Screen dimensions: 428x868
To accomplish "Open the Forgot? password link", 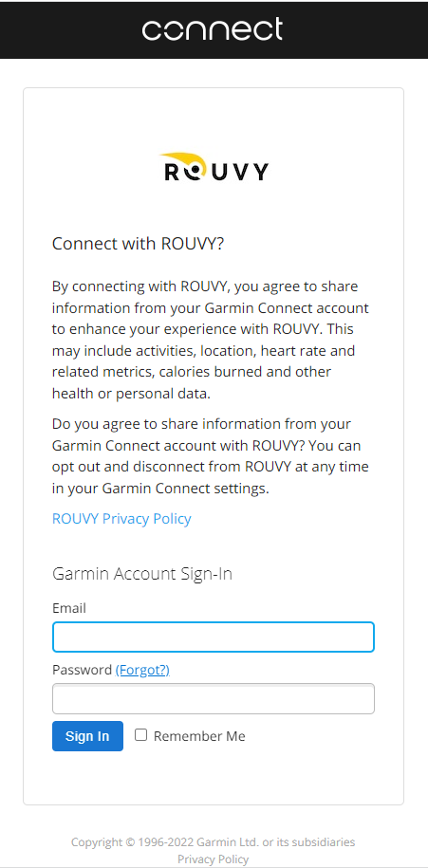I will 142,670.
